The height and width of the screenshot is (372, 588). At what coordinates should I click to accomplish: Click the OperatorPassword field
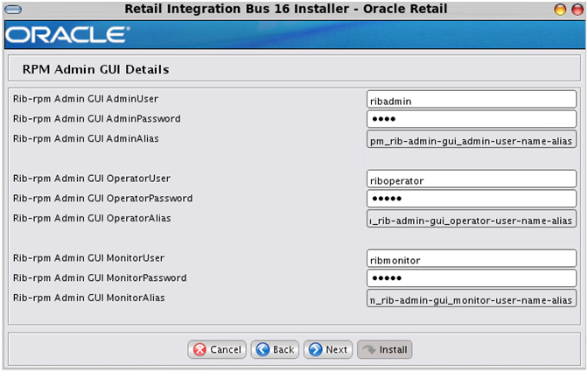(x=472, y=199)
